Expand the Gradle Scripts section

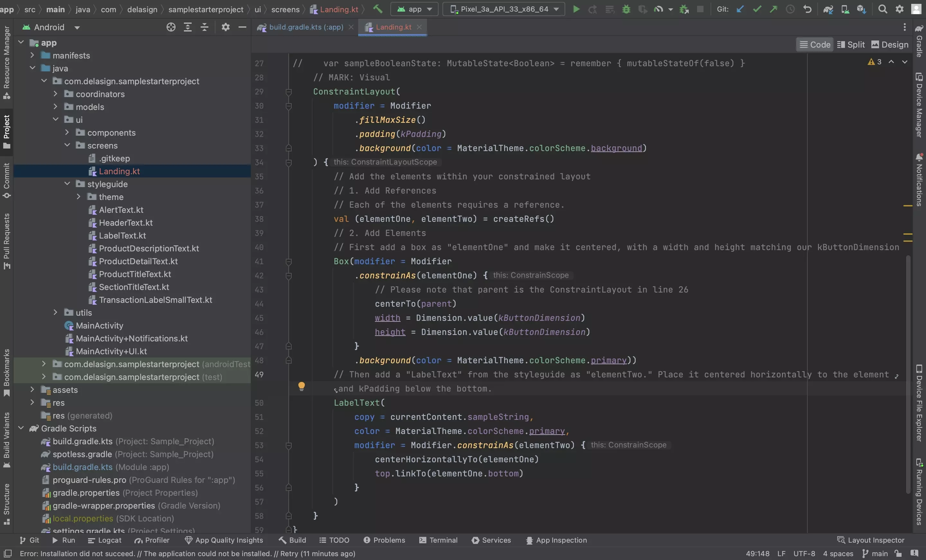(x=20, y=429)
